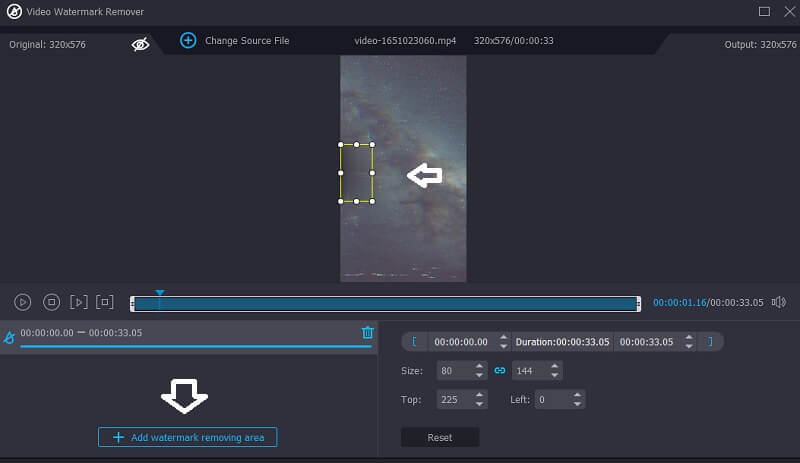Set start point with left bracket
Screen dimensions: 800x463
coord(414,341)
